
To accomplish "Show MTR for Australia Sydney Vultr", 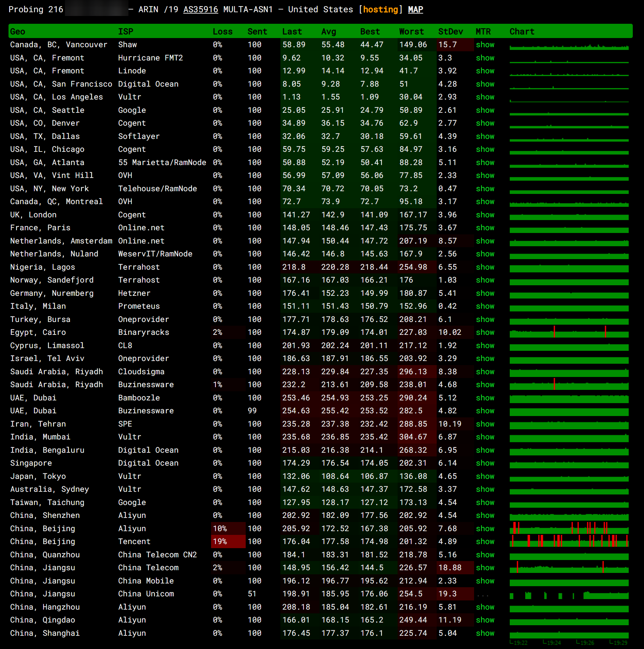I will tap(485, 489).
